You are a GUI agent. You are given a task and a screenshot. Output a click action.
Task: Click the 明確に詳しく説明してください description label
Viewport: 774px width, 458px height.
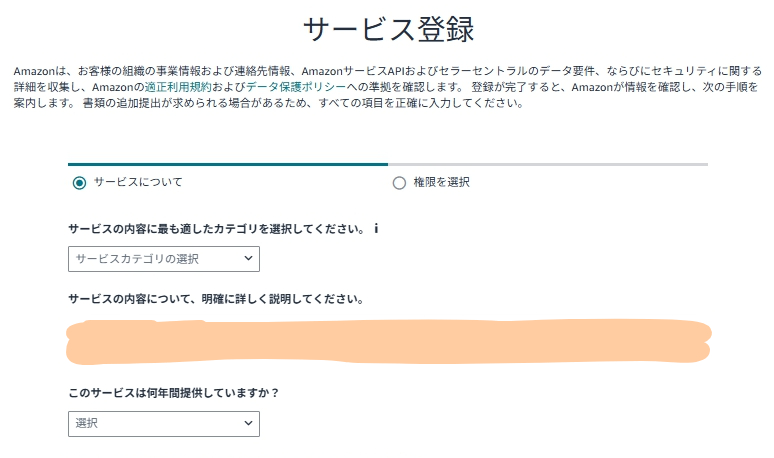click(x=215, y=299)
